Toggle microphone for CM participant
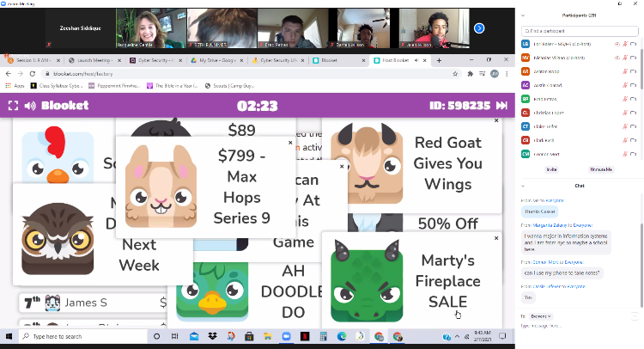This screenshot has height=349, width=644. (625, 154)
